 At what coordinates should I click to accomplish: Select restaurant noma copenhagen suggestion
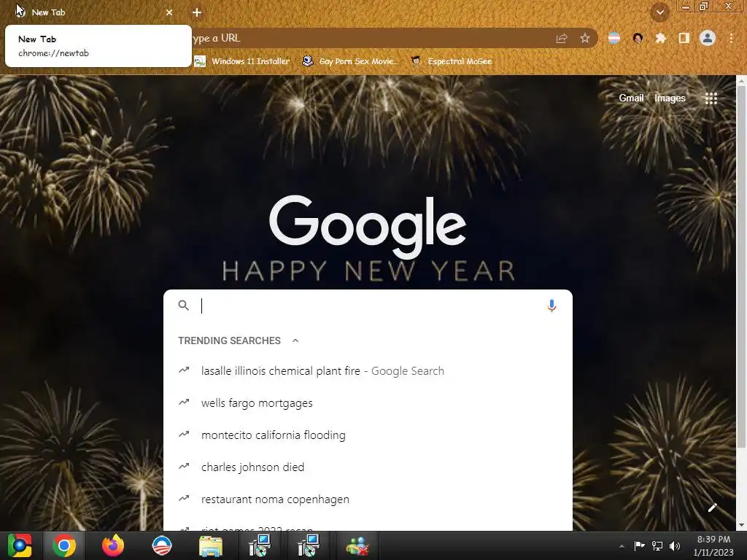click(368, 499)
